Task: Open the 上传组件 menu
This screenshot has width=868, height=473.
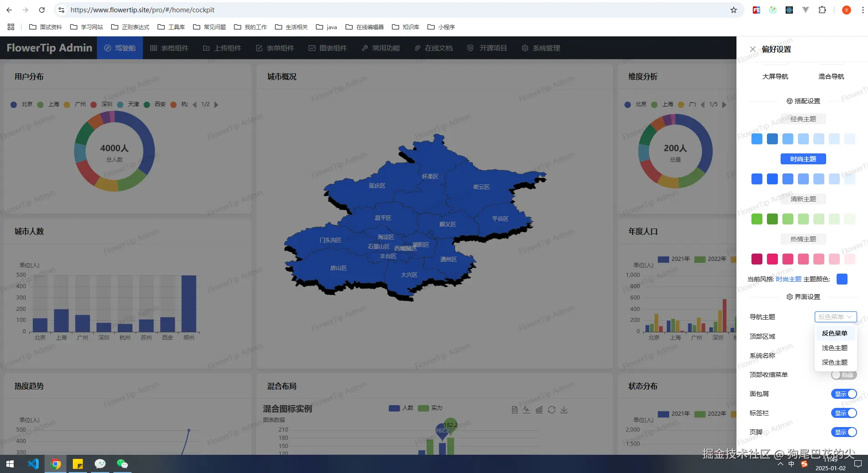Action: click(222, 48)
